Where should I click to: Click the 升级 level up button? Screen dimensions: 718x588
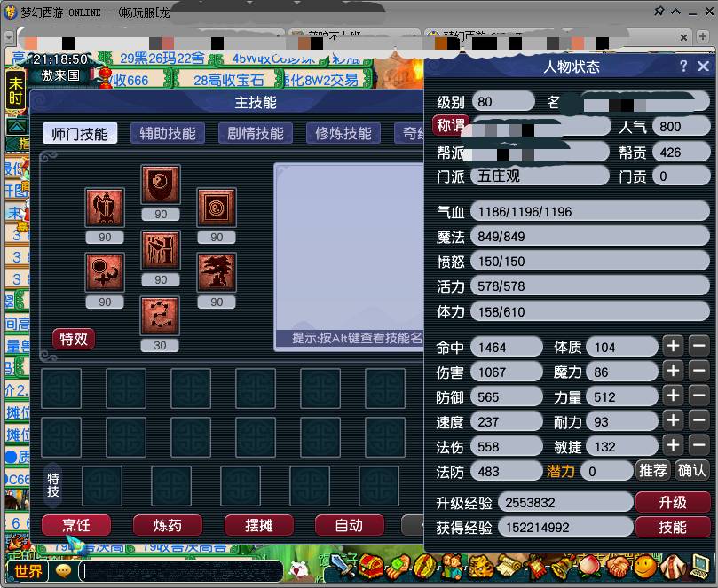pos(673,503)
